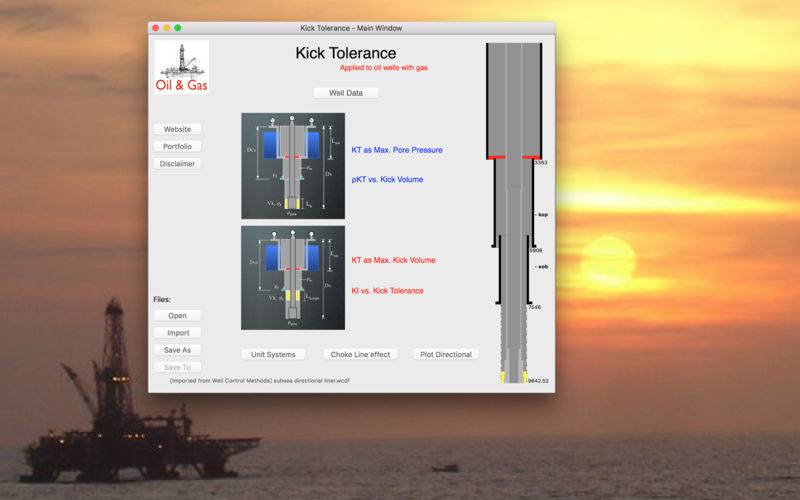Viewport: 800px width, 500px height.
Task: Click the 7546 depth label
Action: 535,307
